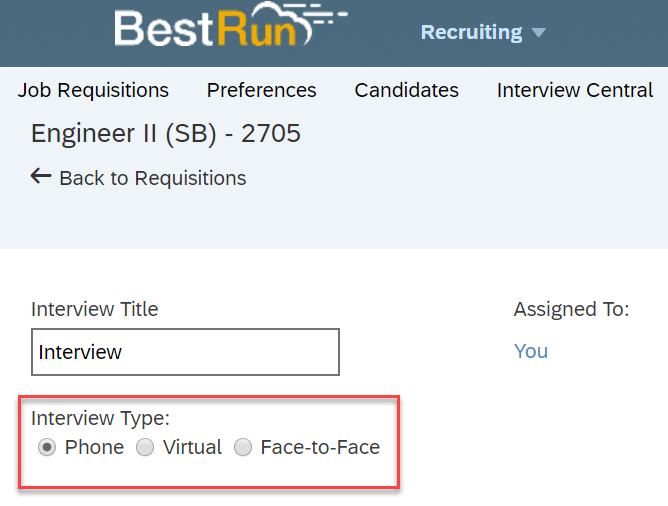Viewport: 668px width, 506px height.
Task: Click the 'You' assignee link
Action: (531, 351)
